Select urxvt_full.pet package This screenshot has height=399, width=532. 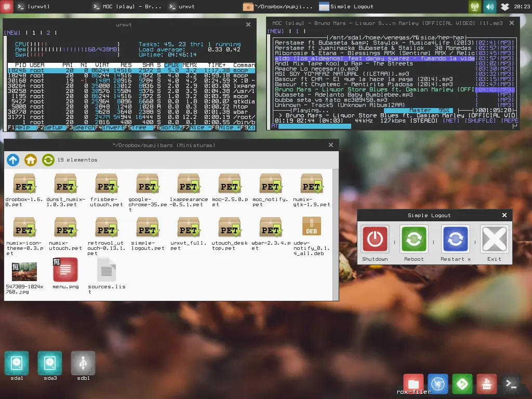click(189, 234)
